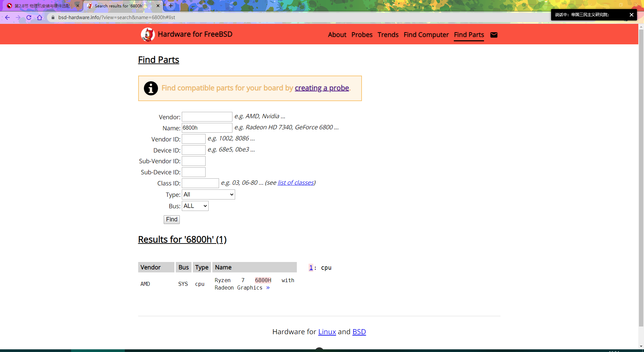Screen dimensions: 644x352
Task: Open the 'list of classes' link
Action: click(x=296, y=183)
